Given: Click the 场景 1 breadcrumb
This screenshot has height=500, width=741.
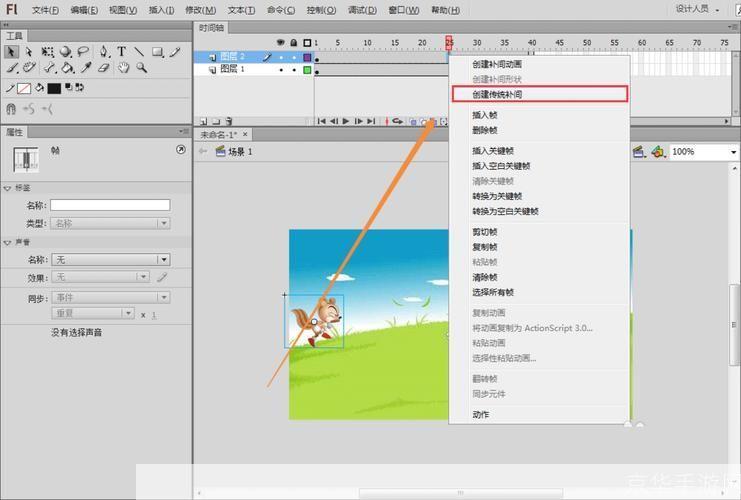Looking at the screenshot, I should point(234,152).
